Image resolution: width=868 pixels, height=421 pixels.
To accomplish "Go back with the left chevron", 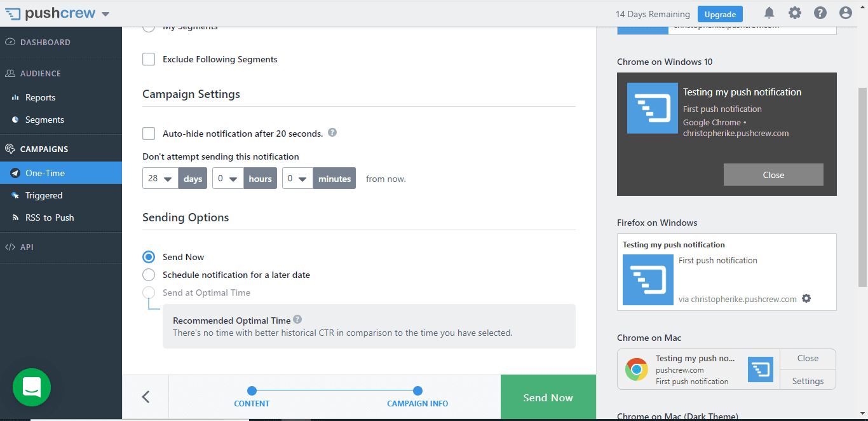I will 146,397.
